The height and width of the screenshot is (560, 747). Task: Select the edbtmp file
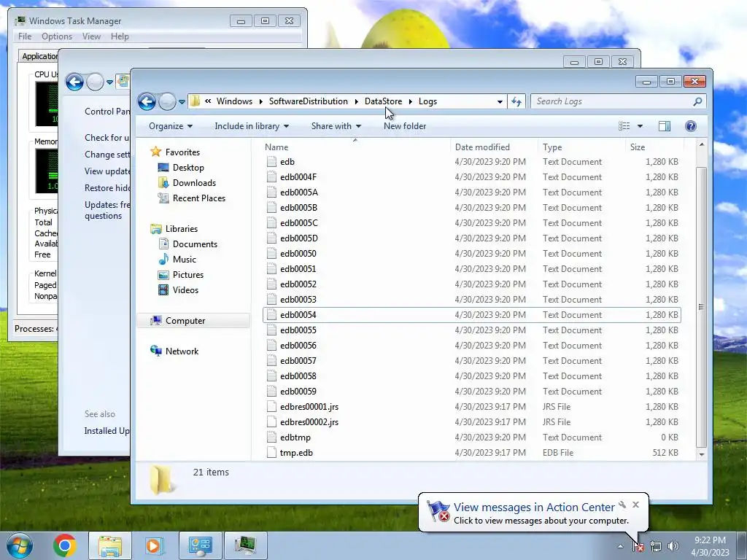[472, 437]
